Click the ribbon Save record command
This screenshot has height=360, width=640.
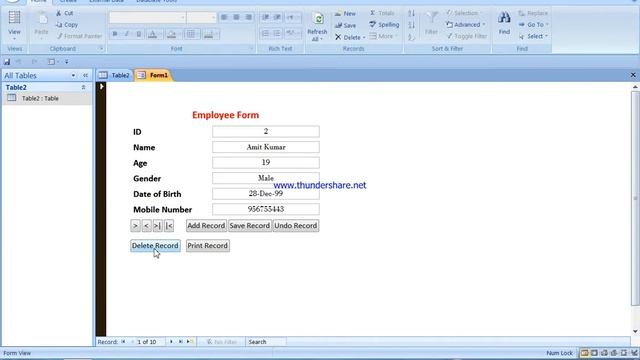[x=345, y=25]
